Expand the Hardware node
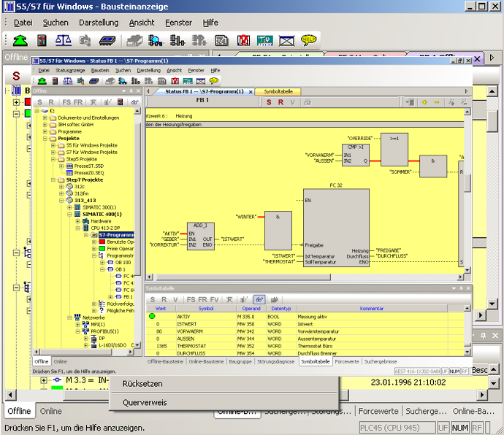Image resolution: width=504 pixels, height=435 pixels. (x=77, y=221)
